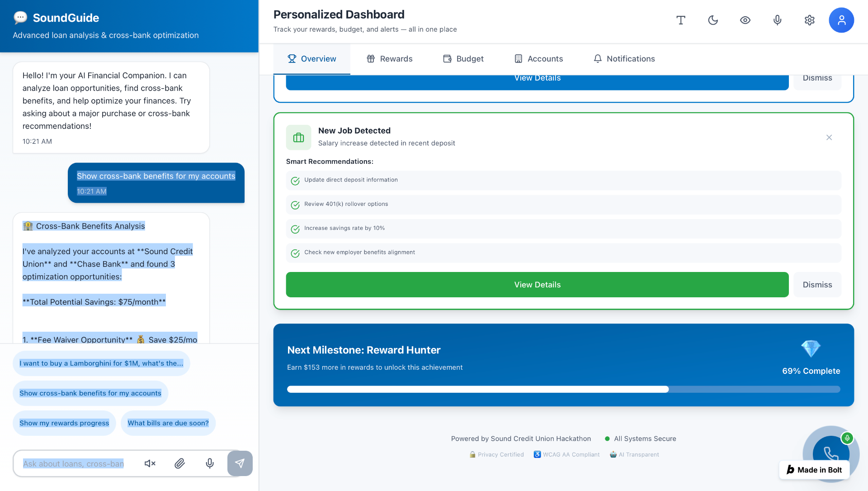
Task: Close the New Job Detected card
Action: coord(829,138)
